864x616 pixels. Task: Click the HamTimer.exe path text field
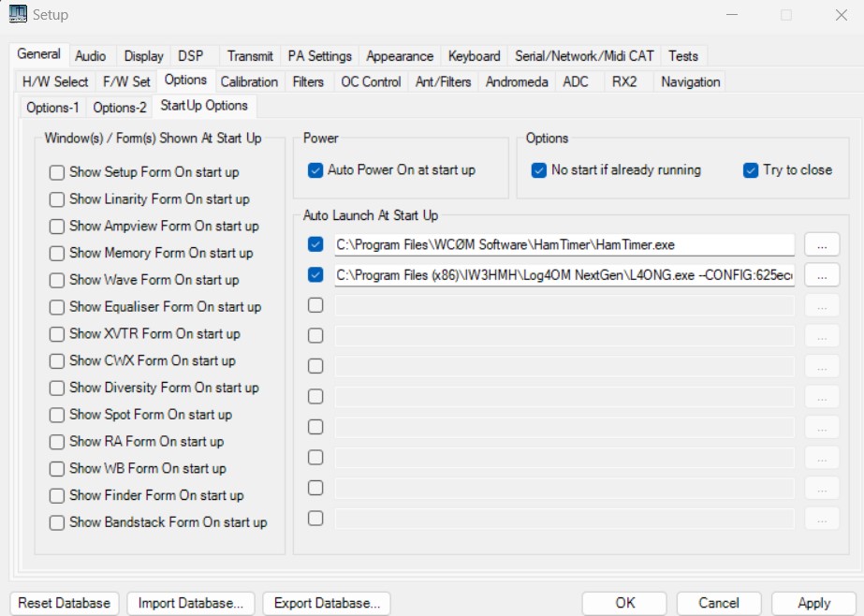point(564,245)
